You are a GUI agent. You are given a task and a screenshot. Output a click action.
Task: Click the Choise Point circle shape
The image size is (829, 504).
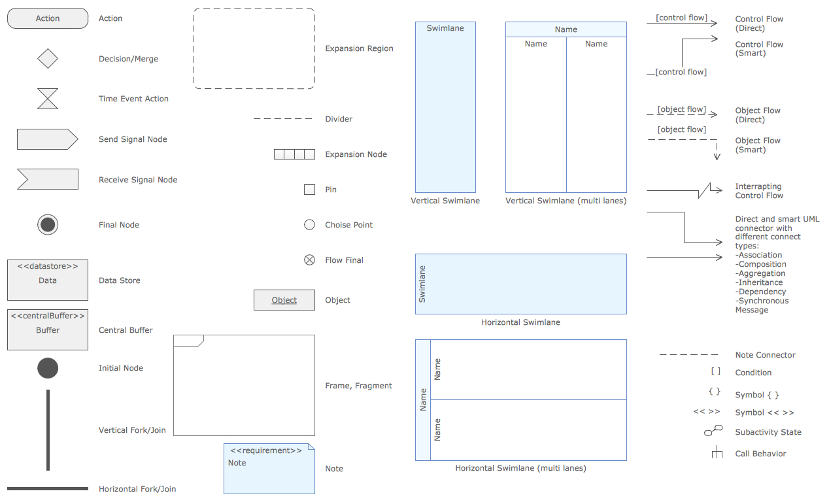[x=310, y=225]
